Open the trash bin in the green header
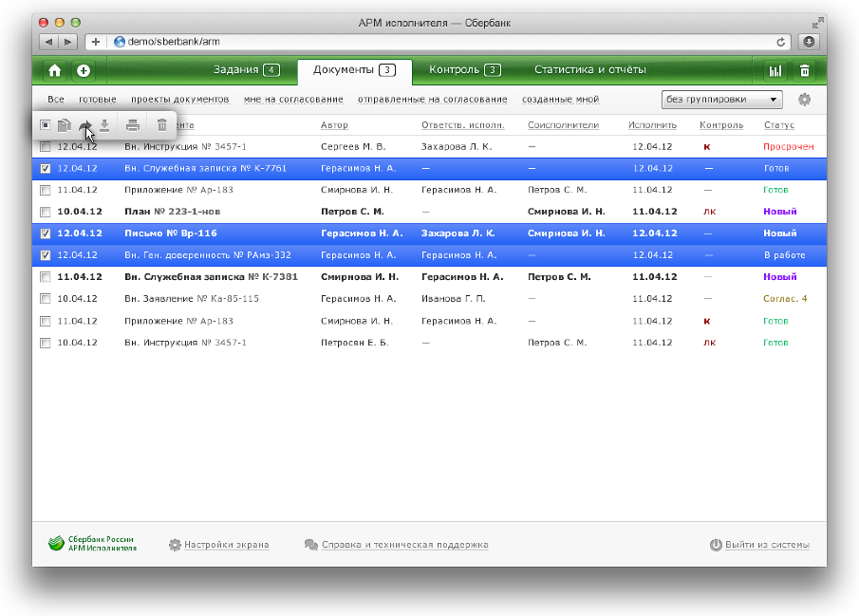Viewport: 859px width, 616px height. (x=805, y=70)
